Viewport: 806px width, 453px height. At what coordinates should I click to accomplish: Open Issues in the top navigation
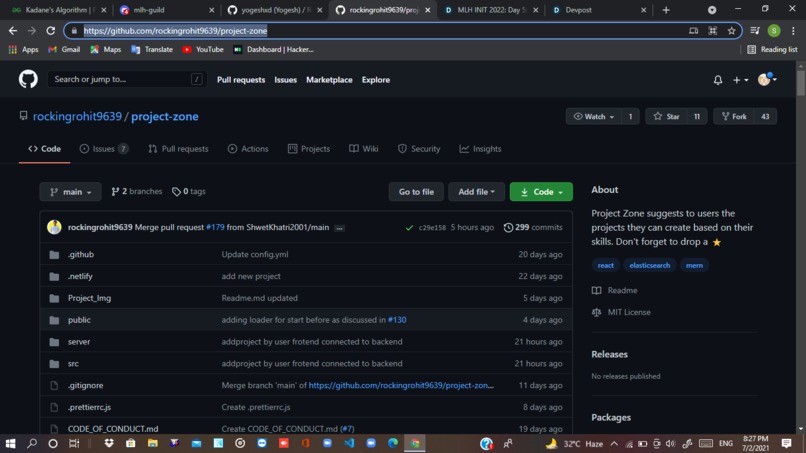coord(285,80)
